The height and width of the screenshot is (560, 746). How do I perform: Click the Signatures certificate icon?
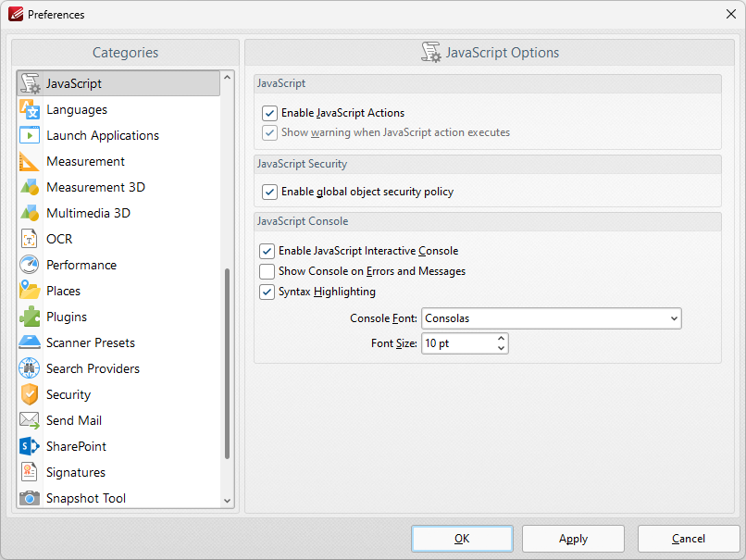pos(30,472)
